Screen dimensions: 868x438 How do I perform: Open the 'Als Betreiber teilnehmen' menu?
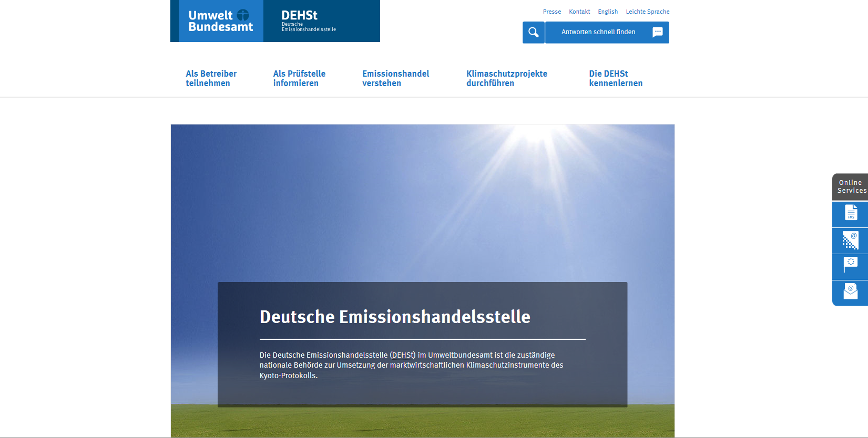211,78
